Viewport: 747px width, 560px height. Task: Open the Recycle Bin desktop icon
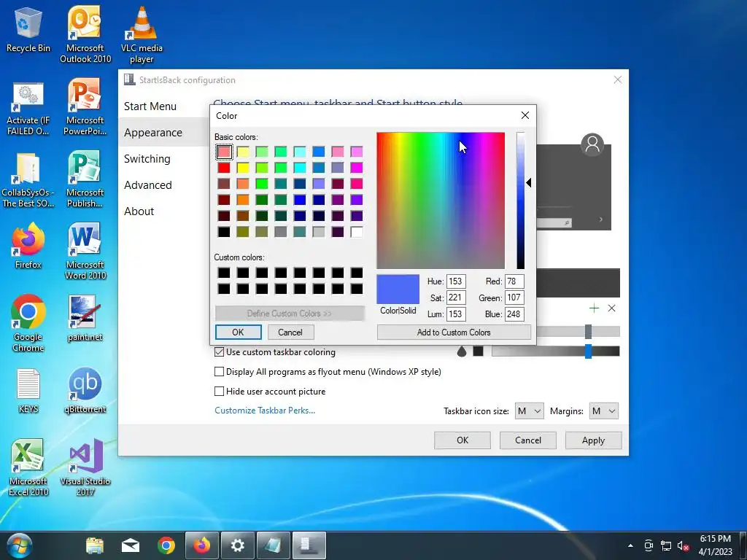[28, 30]
